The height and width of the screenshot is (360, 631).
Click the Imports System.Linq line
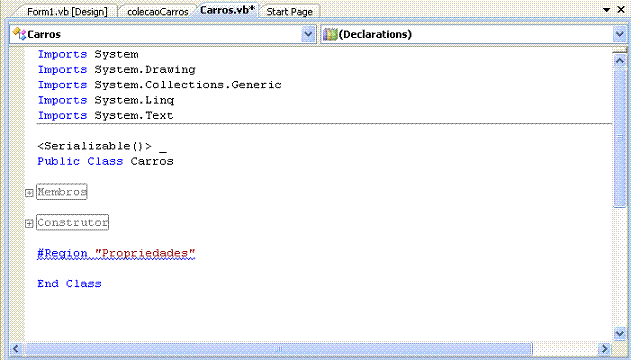[106, 100]
